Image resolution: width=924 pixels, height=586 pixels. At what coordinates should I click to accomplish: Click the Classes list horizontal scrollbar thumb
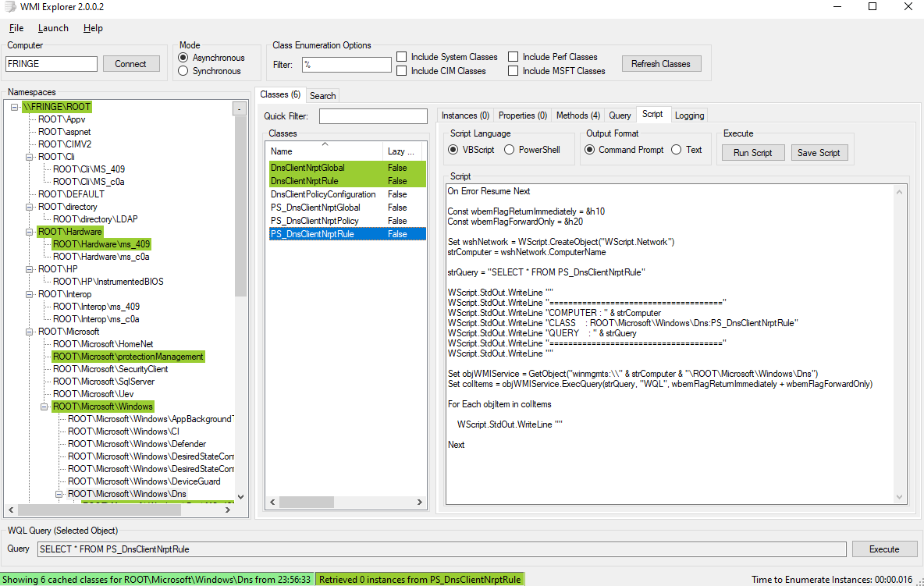point(307,503)
